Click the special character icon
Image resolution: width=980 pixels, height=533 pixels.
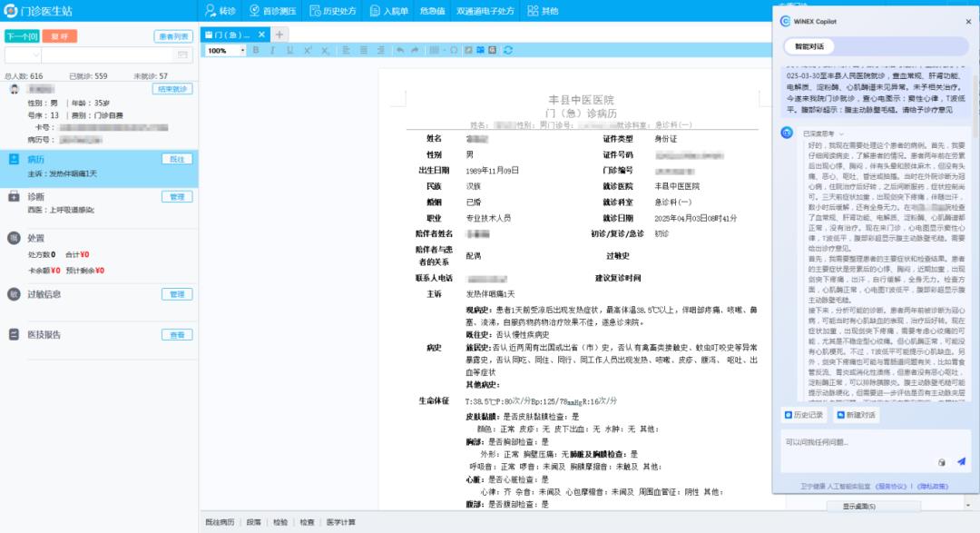coord(454,50)
